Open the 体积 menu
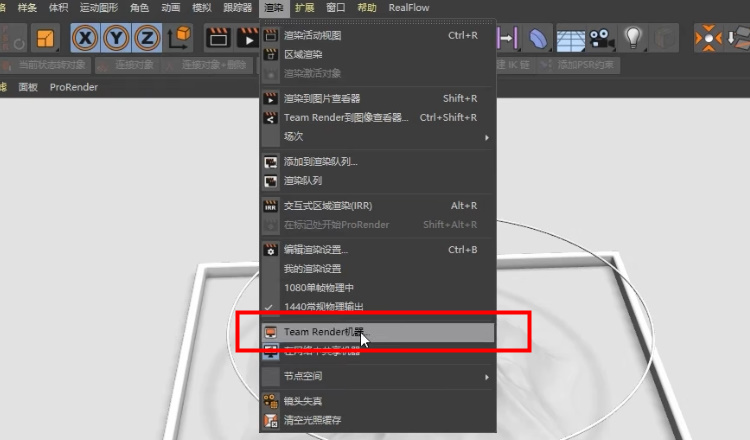 [58, 8]
